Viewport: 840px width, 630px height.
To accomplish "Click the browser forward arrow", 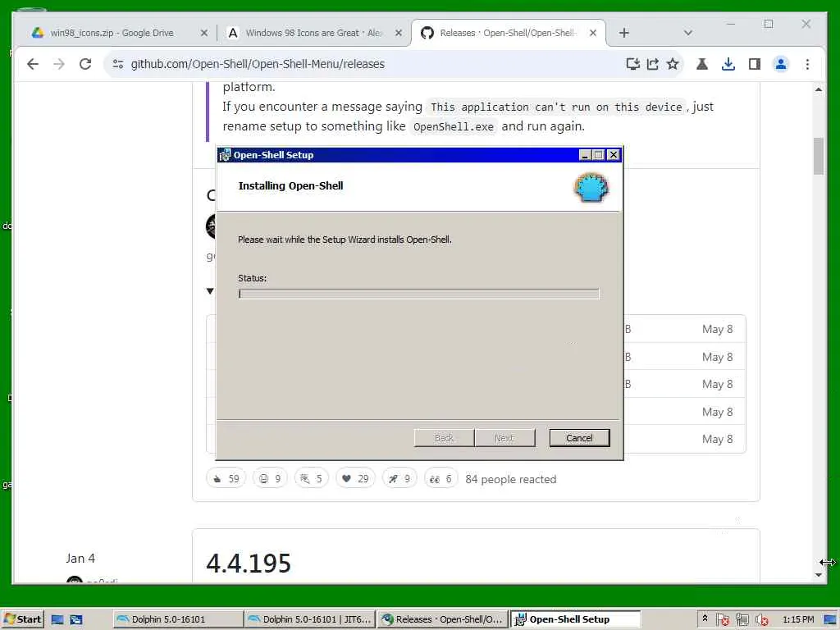I will coord(59,64).
